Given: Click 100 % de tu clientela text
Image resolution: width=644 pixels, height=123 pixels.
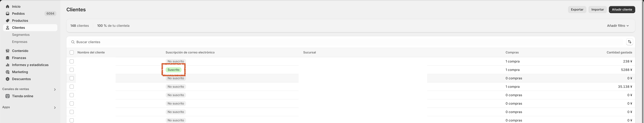Looking at the screenshot, I should tap(113, 26).
